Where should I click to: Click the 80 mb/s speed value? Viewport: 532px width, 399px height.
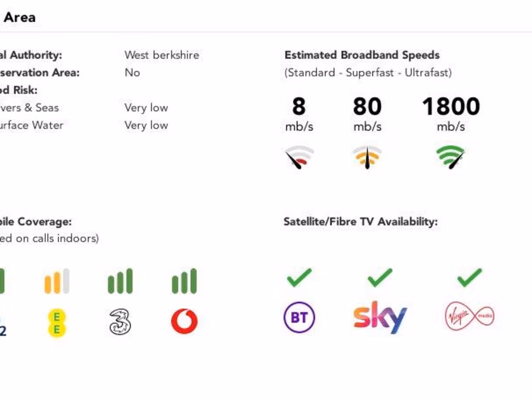click(x=367, y=107)
